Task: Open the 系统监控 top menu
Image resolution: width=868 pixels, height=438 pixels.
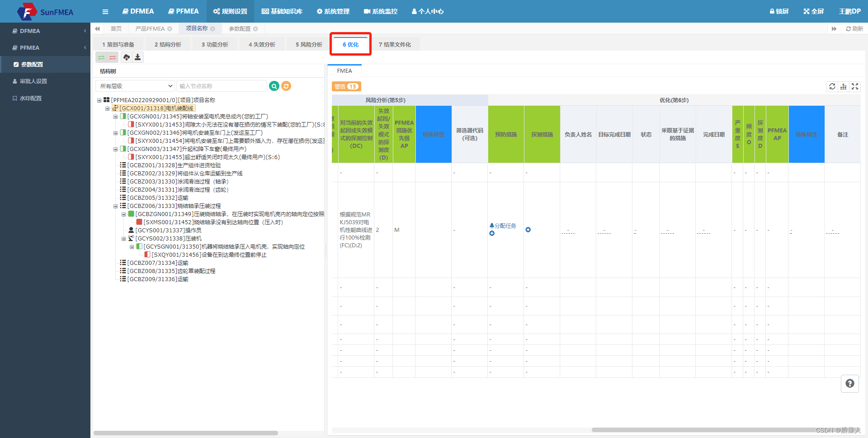Action: point(381,11)
